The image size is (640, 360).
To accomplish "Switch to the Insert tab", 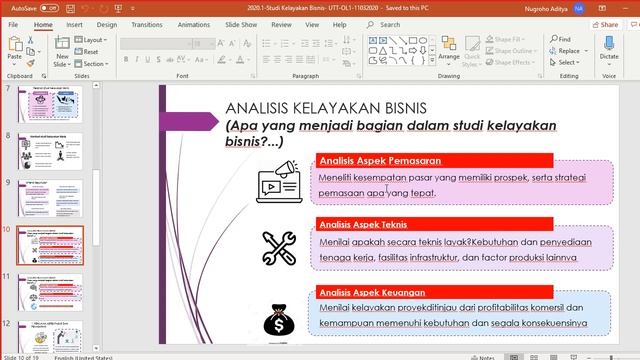I will 74,24.
